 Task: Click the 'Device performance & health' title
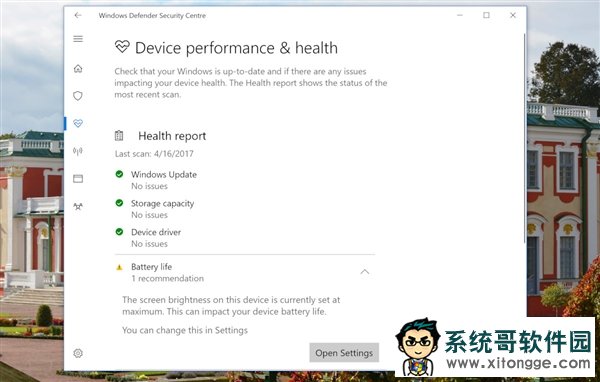click(236, 48)
